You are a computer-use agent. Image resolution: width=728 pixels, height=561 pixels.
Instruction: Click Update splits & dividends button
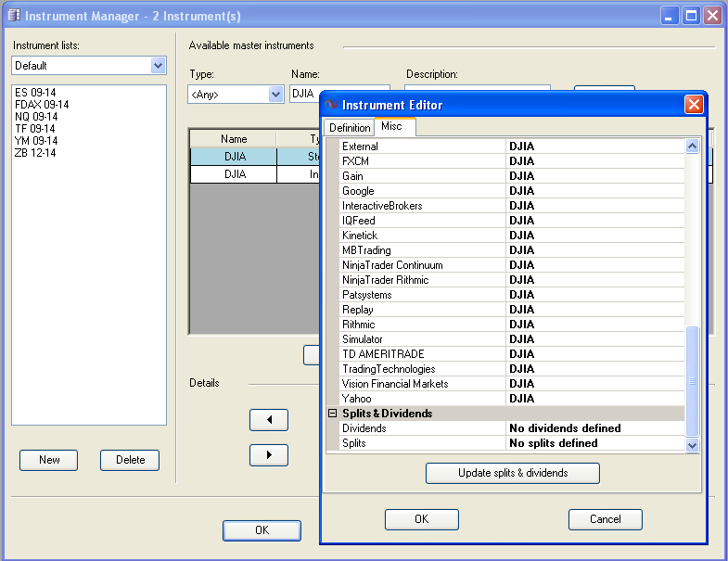tap(513, 473)
